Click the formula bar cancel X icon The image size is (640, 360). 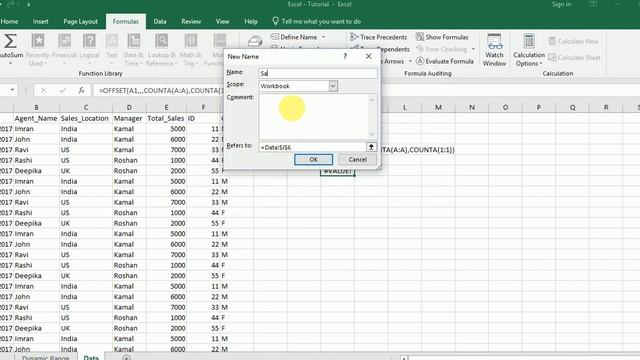(x=43, y=91)
